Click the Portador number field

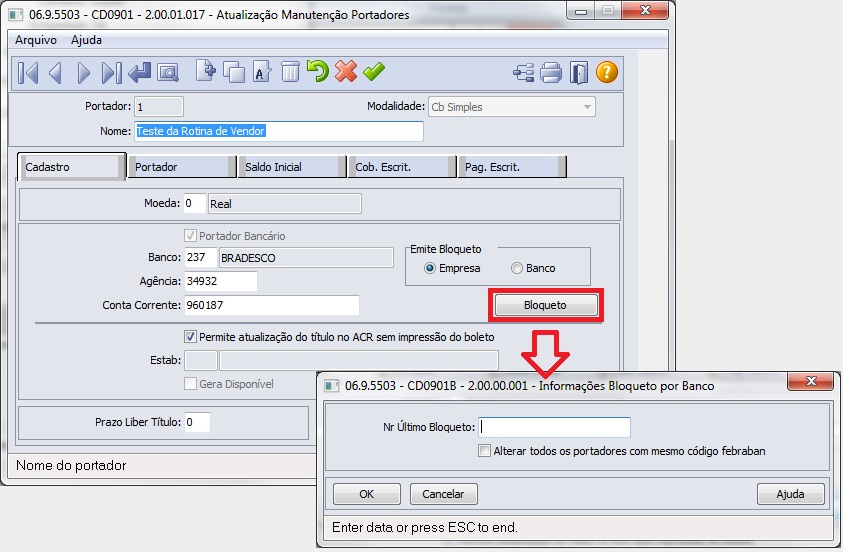(x=159, y=106)
